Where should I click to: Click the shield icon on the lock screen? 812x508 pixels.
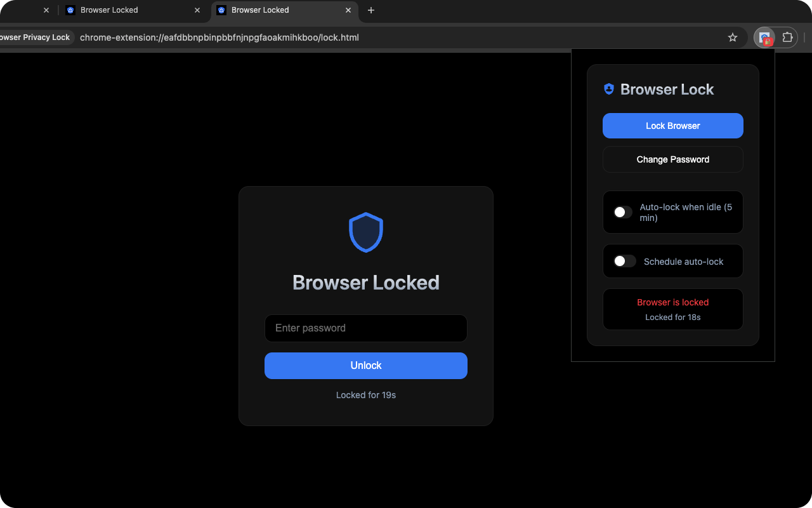pyautogui.click(x=365, y=232)
